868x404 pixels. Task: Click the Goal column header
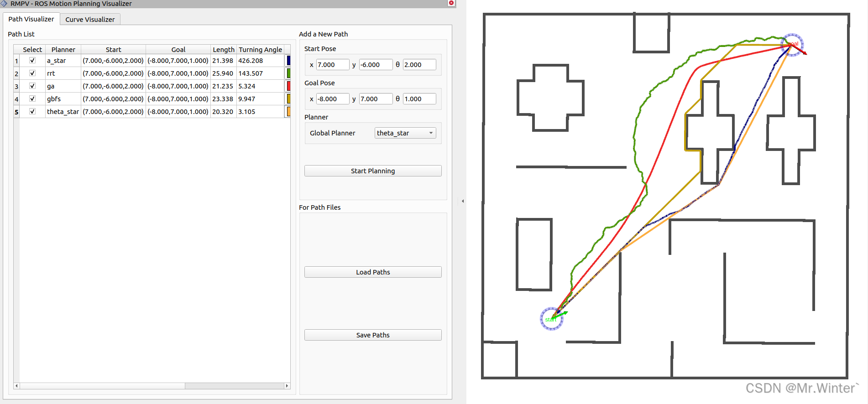click(178, 49)
